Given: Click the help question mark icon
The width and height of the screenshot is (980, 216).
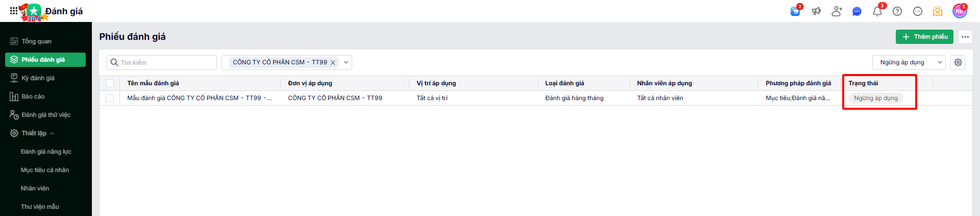Looking at the screenshot, I should [x=897, y=11].
